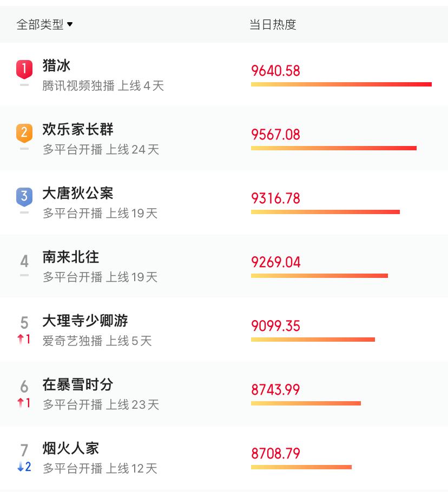Click the blue down arrow for 烟火人家
Screen dimensions: 448x492
click(x=21, y=467)
